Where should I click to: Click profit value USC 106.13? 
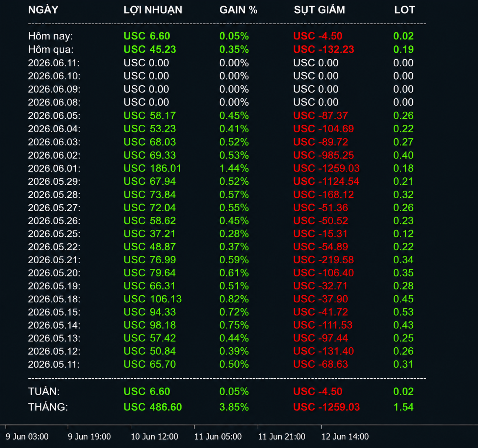pyautogui.click(x=153, y=299)
